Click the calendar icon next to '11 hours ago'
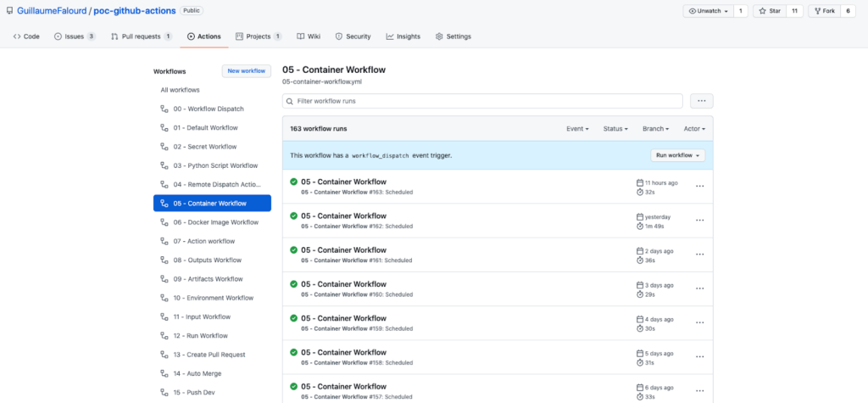 (x=640, y=183)
